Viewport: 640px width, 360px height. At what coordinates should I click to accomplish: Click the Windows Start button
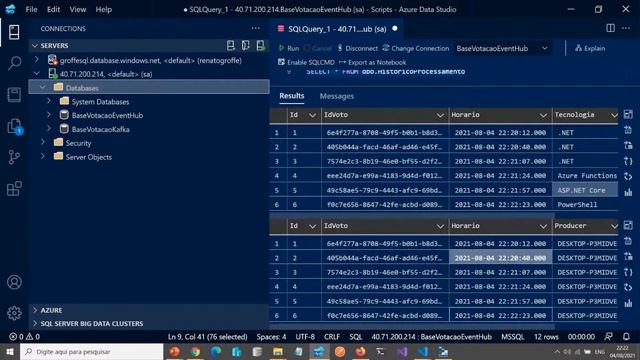point(10,351)
